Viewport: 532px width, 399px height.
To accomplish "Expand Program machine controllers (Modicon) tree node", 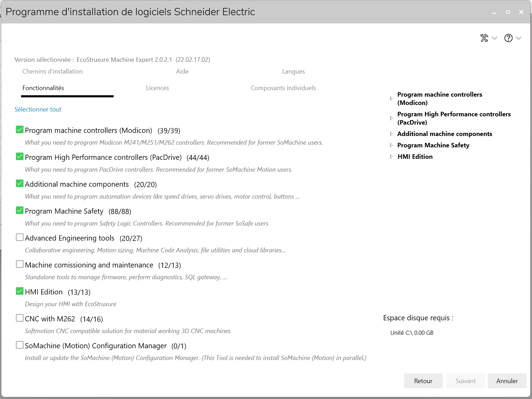I will [391, 99].
